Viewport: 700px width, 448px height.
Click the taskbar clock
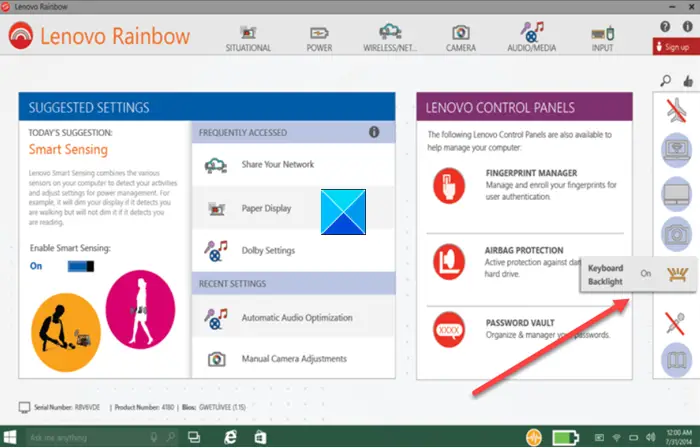pyautogui.click(x=679, y=437)
